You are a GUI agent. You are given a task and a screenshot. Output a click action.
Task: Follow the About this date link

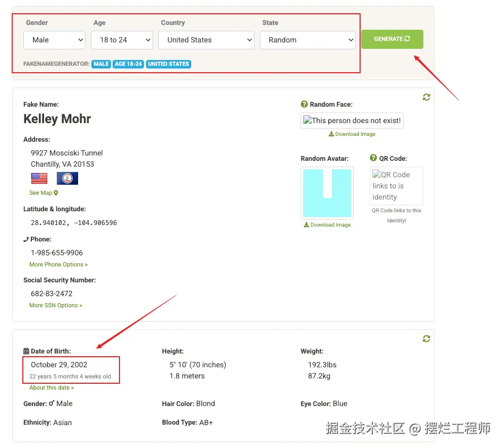52,387
